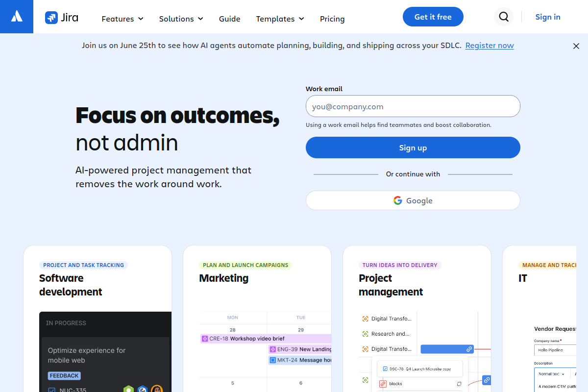
Task: Click the NUC-335 task checkbox icon
Action: click(x=51, y=391)
